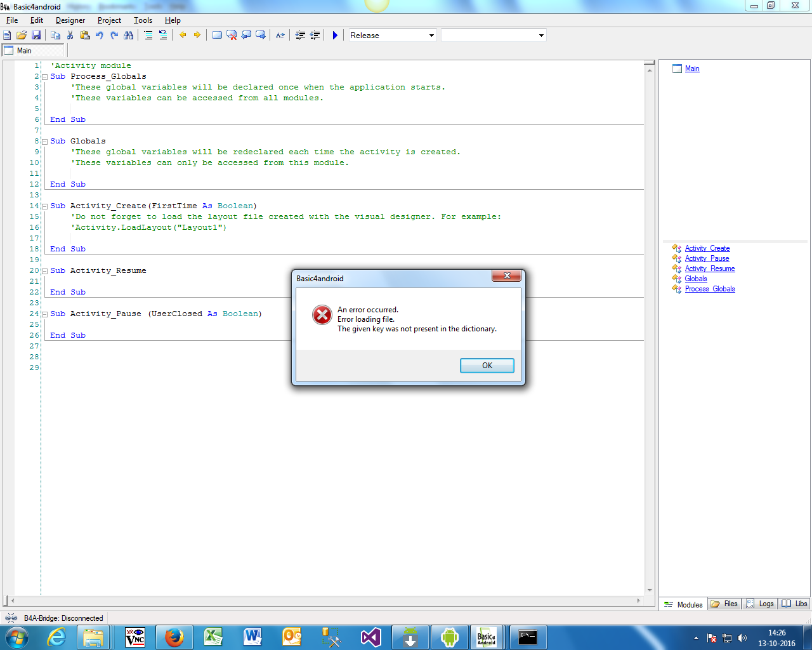
Task: Open the Project menu
Action: pos(109,20)
